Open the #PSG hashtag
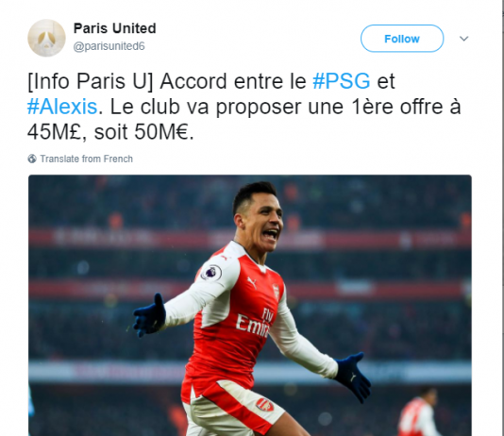Screen dimensions: 504x436 (x=342, y=81)
